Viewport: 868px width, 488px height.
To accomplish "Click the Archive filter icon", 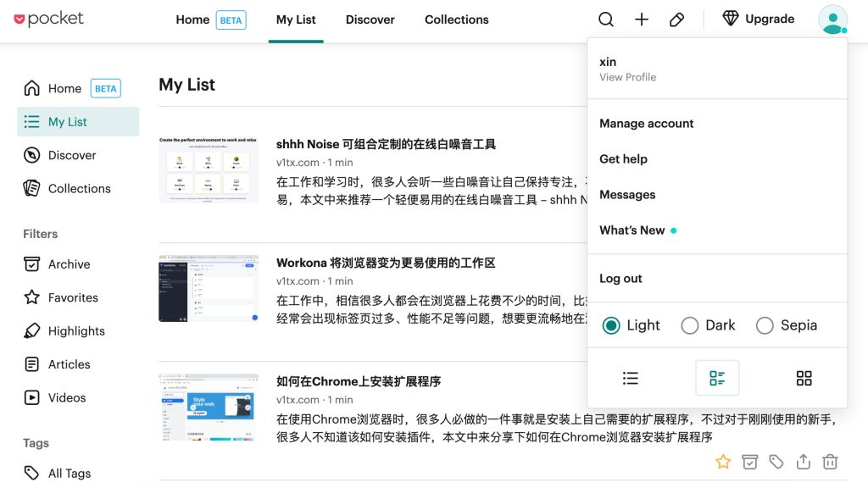I will (31, 264).
